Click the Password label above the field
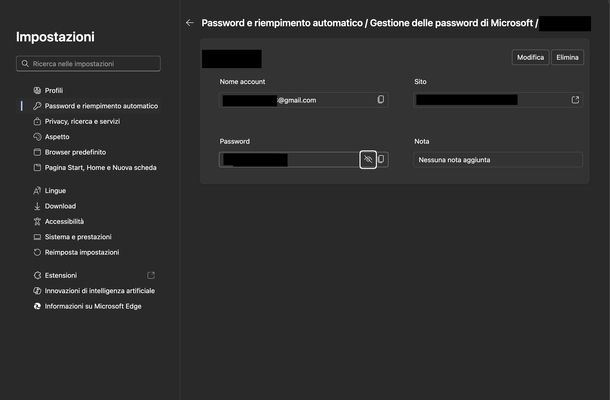 (x=235, y=141)
